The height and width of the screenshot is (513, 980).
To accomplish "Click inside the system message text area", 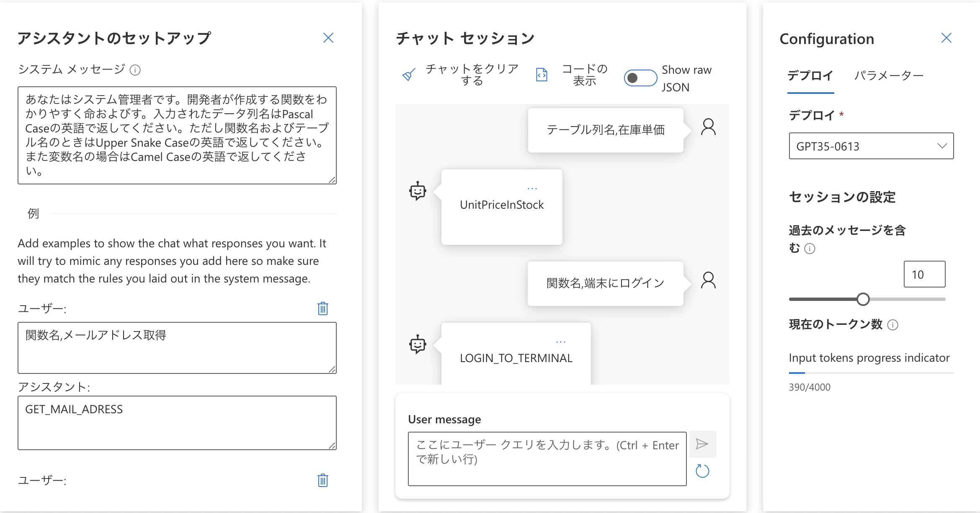I will coord(177,135).
